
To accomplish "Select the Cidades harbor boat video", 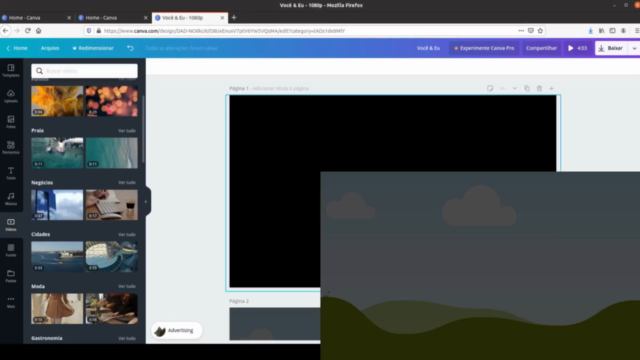I will [x=57, y=256].
